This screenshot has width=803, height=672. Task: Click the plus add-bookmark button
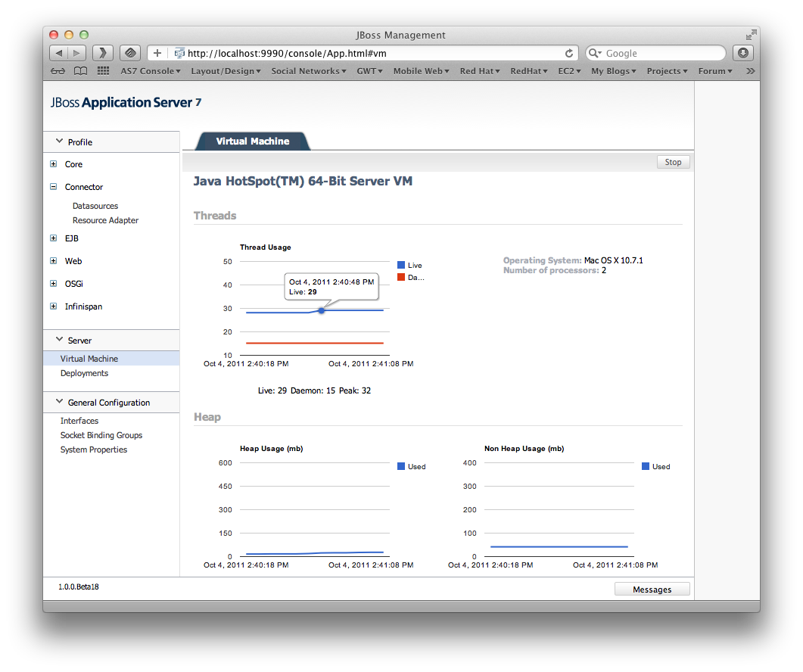157,53
